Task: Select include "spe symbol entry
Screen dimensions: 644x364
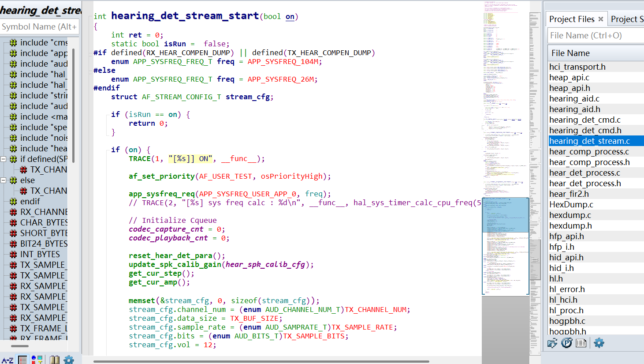Action: click(39, 127)
